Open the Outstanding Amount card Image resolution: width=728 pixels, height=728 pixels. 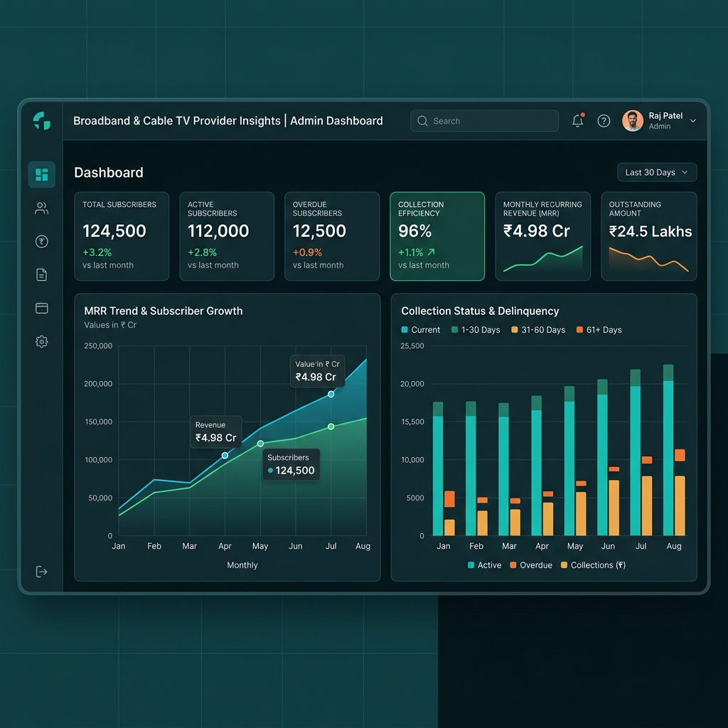649,236
